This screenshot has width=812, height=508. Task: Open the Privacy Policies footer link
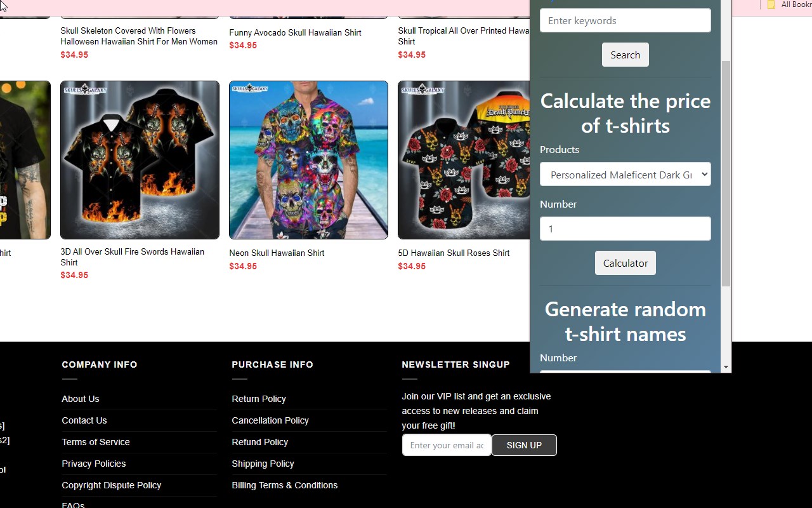point(94,464)
